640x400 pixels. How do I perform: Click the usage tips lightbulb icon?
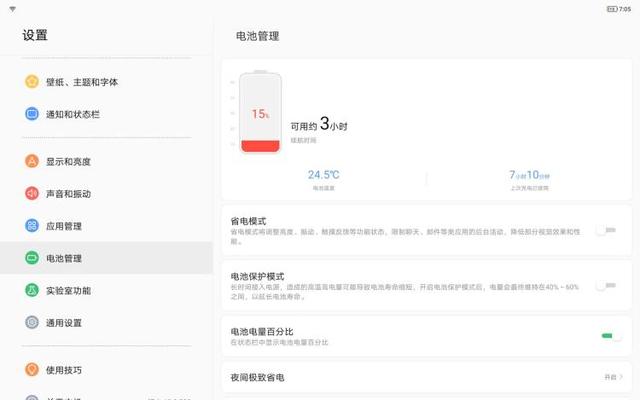point(32,370)
